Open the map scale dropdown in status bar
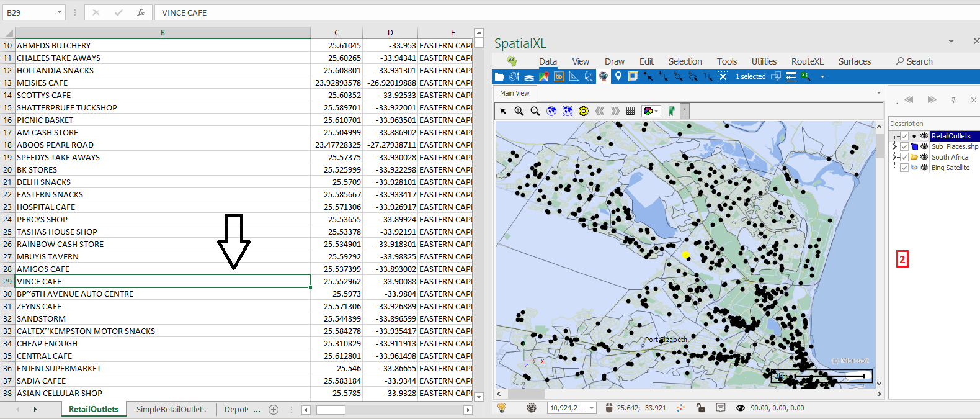Viewport: 980px width, 419px height. pos(592,408)
